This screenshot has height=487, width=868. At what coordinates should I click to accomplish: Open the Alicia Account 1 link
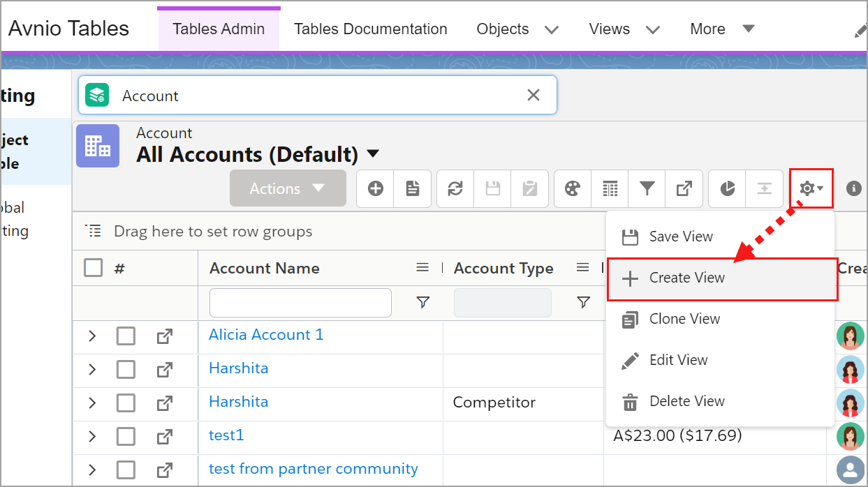[x=266, y=335]
